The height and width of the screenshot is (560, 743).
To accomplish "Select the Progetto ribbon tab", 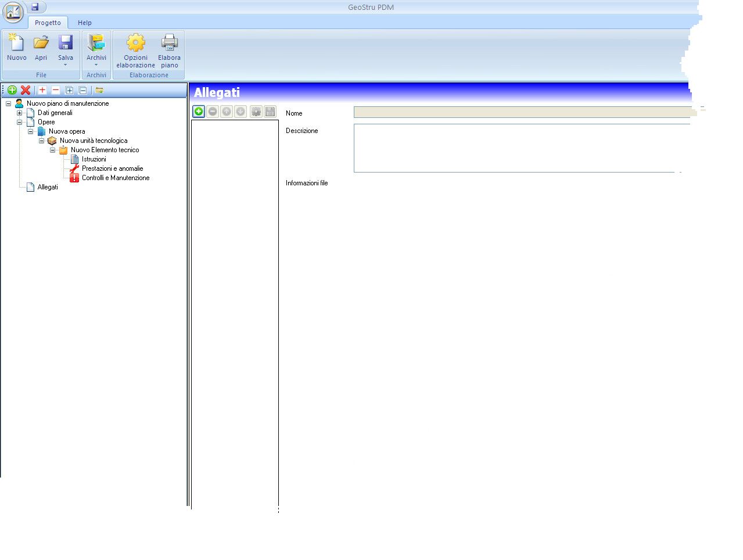I will (x=48, y=23).
